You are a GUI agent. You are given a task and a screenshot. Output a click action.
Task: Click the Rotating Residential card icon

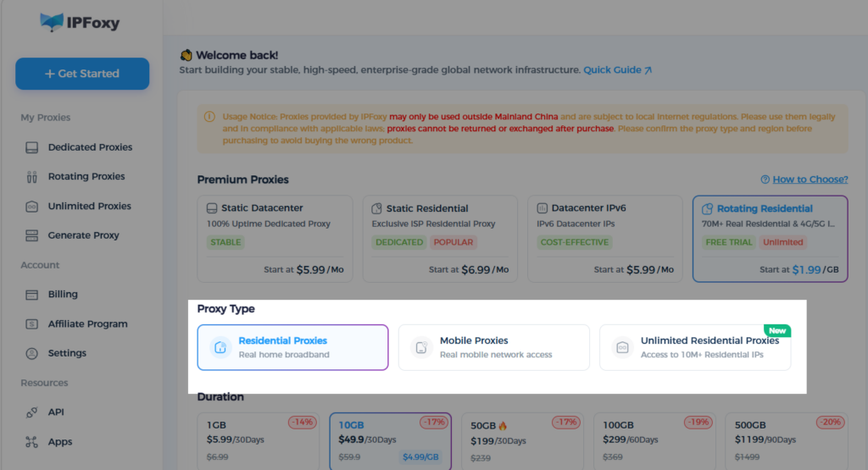click(x=708, y=209)
